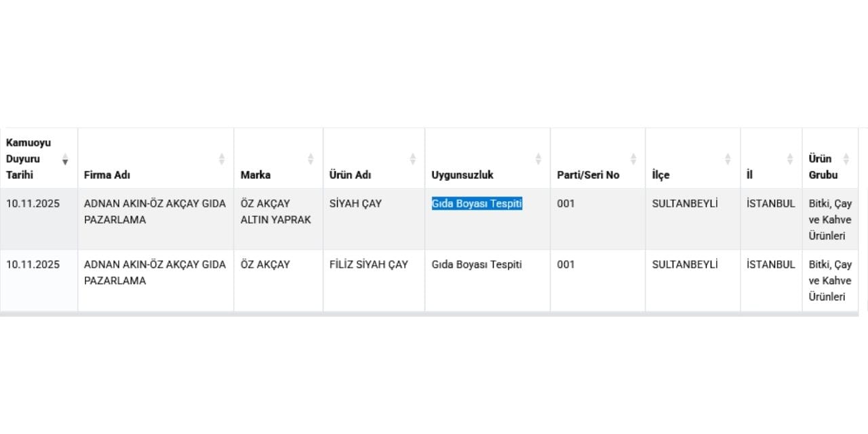This screenshot has height=434, width=868.
Task: Click sort icon in İlçe header
Action: pos(728,159)
